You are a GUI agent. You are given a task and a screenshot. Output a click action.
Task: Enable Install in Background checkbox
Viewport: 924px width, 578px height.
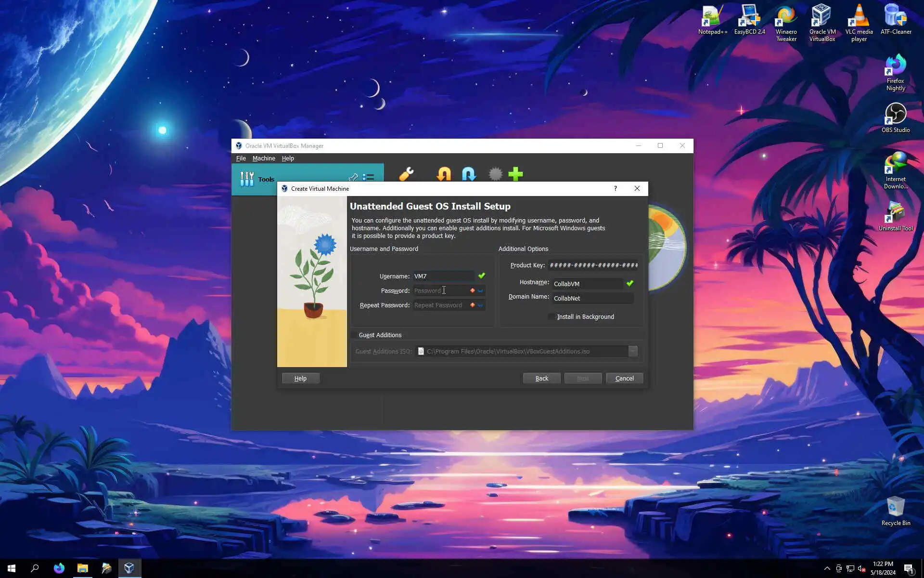[x=551, y=317]
